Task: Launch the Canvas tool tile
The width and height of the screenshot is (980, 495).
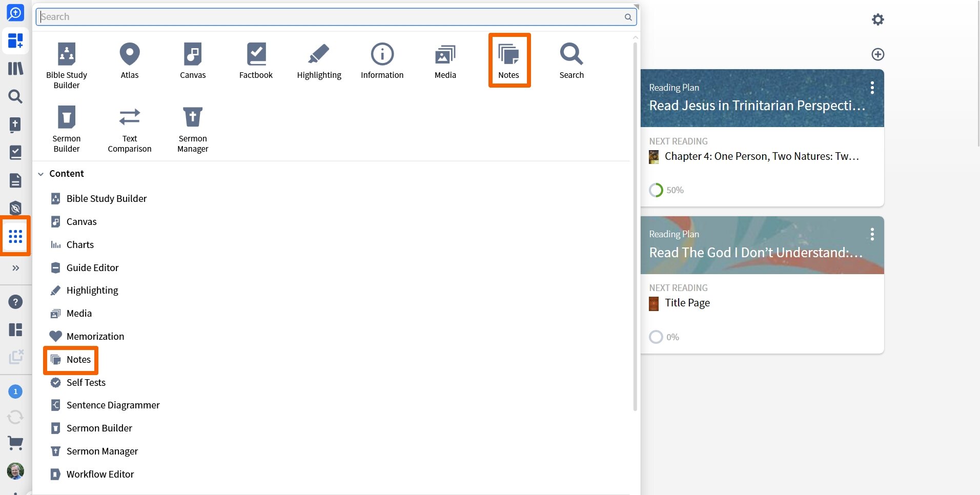Action: (x=193, y=60)
